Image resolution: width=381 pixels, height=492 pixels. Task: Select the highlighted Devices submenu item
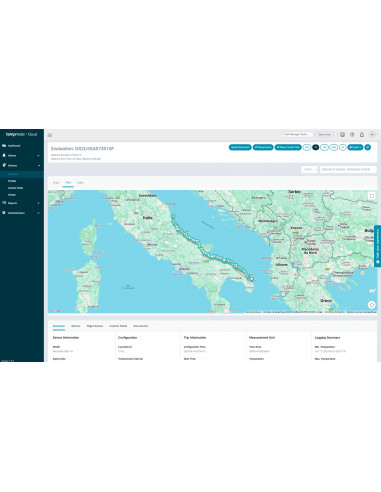point(22,174)
